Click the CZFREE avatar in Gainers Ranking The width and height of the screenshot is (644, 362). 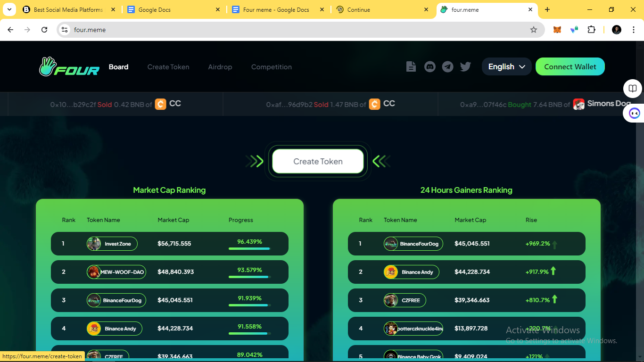(391, 300)
